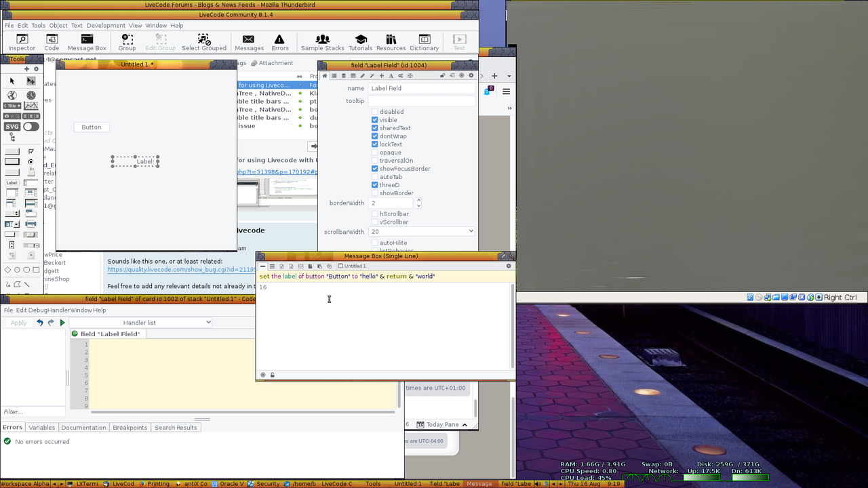Enable the disabled checkbox

click(375, 112)
